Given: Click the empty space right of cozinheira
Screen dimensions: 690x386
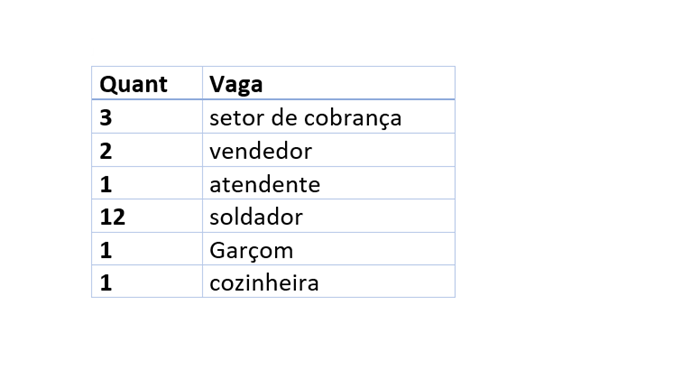Looking at the screenshot, I should click(x=387, y=282).
